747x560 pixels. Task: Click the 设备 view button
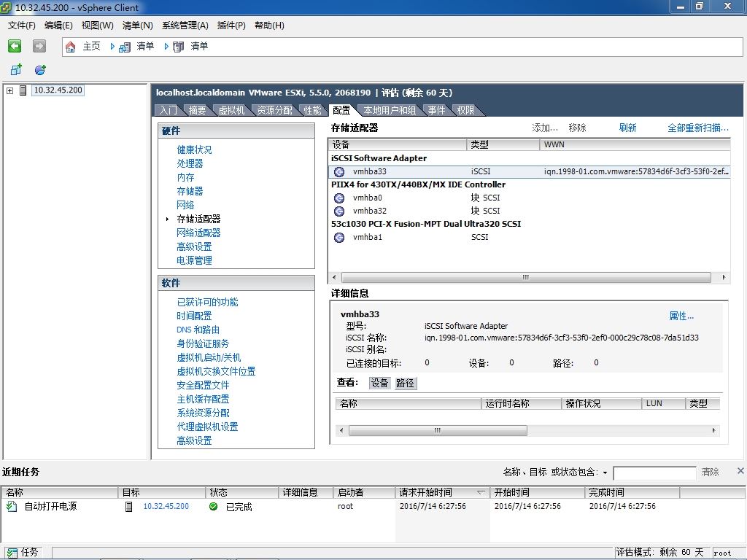pos(379,383)
